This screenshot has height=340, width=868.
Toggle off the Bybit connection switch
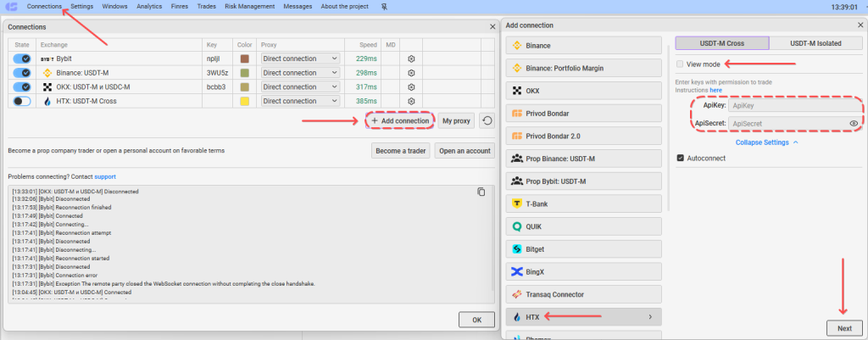coord(22,59)
